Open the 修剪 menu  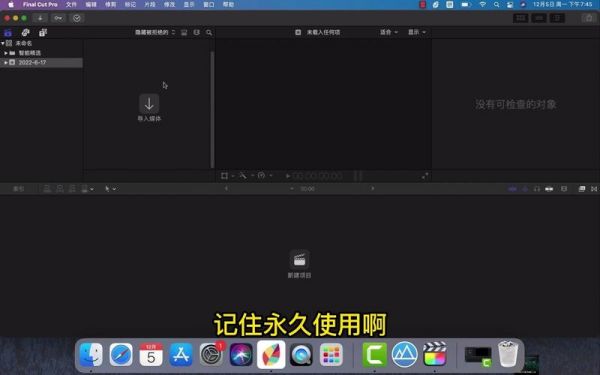111,5
